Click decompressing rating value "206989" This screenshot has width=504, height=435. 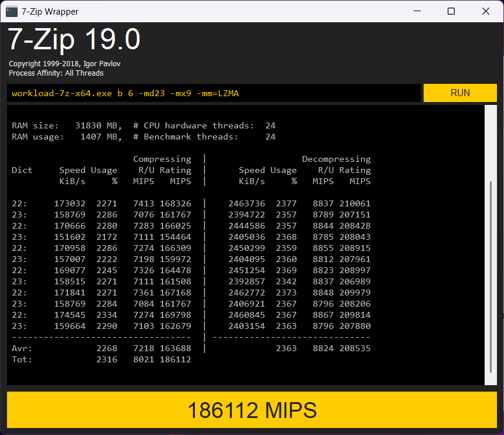coord(355,281)
